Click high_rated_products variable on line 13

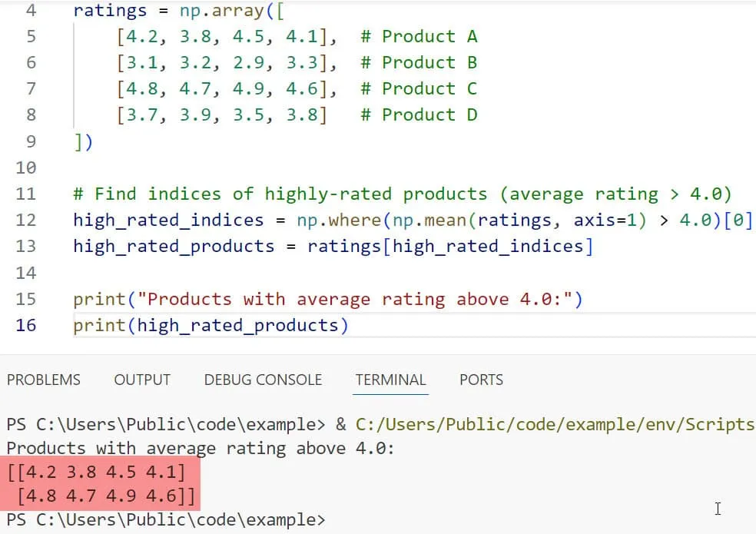(x=174, y=246)
